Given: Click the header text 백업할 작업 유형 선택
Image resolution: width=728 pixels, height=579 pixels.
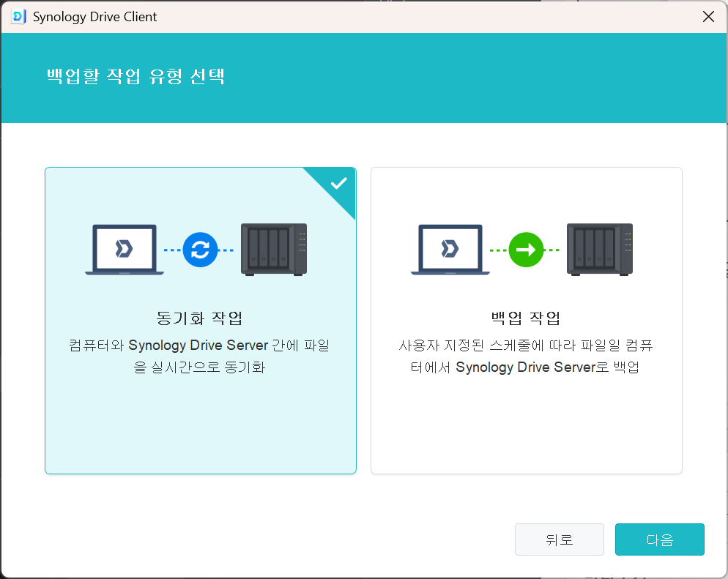Looking at the screenshot, I should (x=136, y=76).
